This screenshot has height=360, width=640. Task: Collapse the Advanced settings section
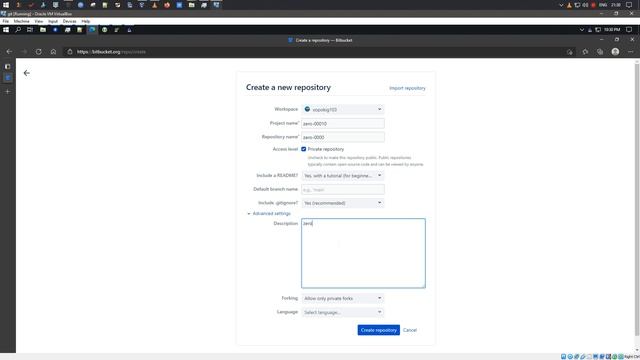pyautogui.click(x=269, y=213)
